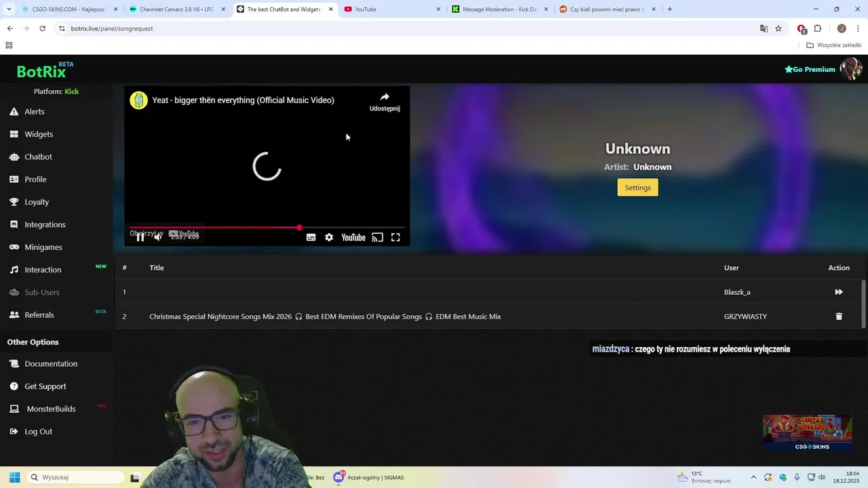Image resolution: width=868 pixels, height=488 pixels.
Task: Open the Chrome profile avatar
Action: (x=842, y=28)
